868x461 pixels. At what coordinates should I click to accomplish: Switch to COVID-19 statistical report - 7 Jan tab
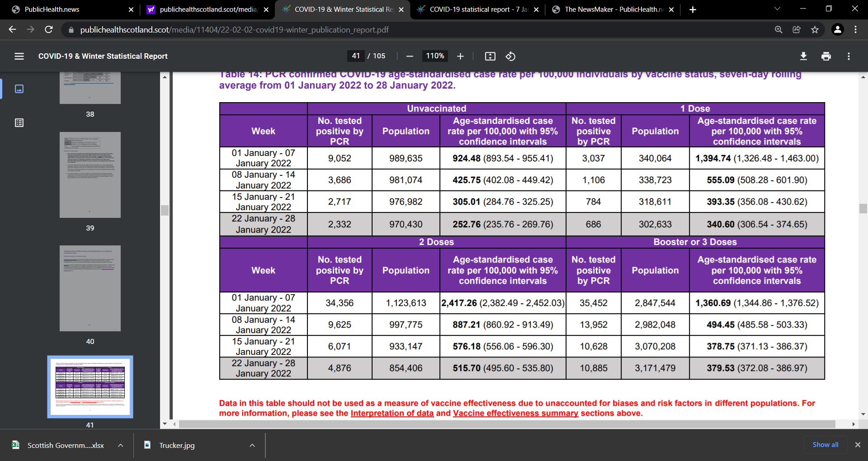coord(477,9)
